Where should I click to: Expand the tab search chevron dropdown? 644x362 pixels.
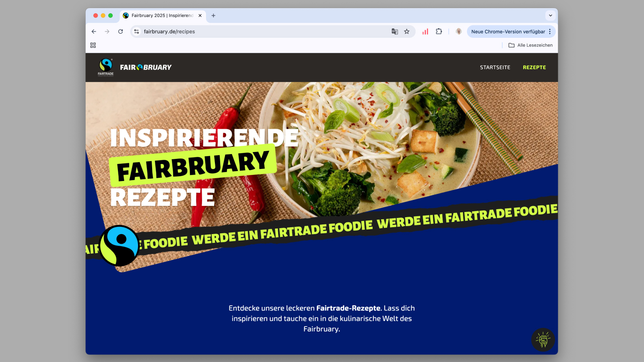pos(550,16)
